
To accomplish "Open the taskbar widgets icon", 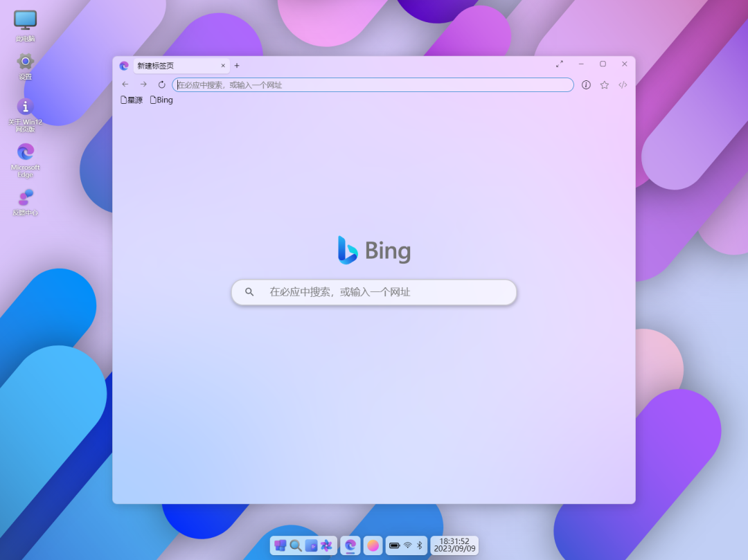I will (x=311, y=545).
